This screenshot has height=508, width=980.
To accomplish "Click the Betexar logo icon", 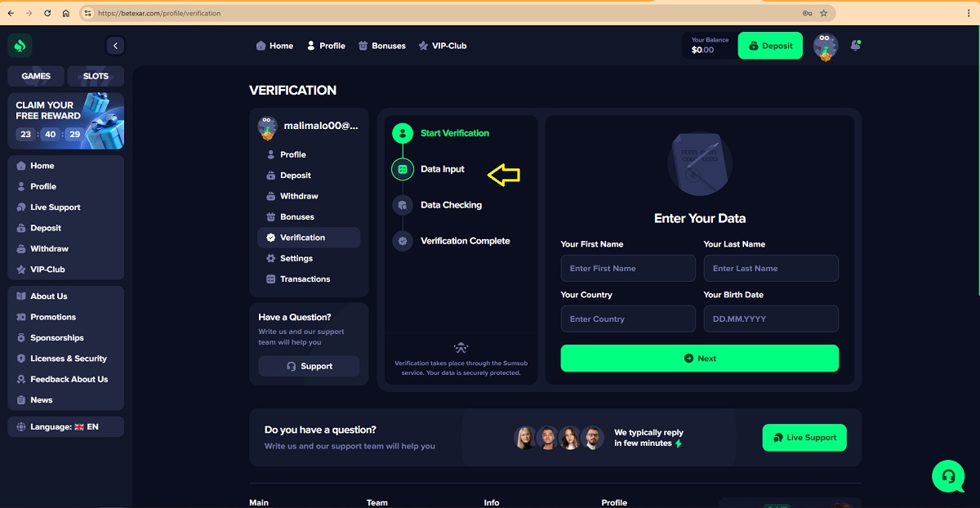I will point(20,46).
